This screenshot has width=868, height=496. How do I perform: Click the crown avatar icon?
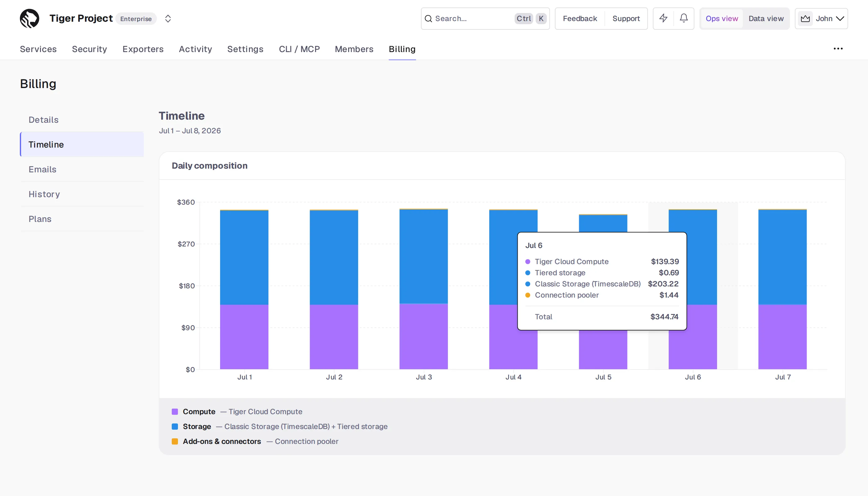tap(805, 19)
